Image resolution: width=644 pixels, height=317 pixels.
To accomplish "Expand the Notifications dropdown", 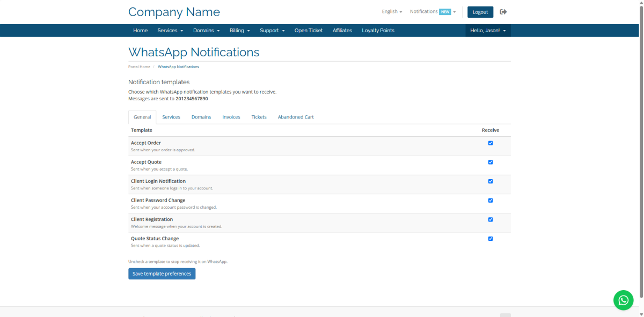I will coord(433,12).
